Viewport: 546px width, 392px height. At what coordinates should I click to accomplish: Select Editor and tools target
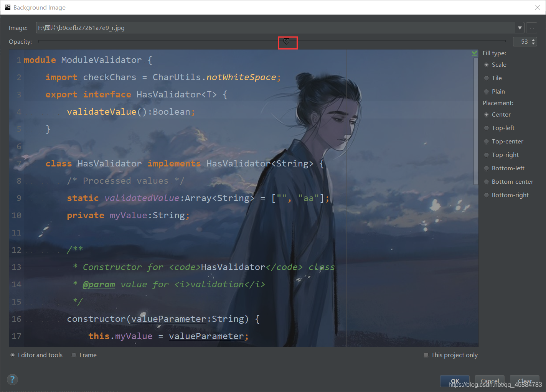36,355
